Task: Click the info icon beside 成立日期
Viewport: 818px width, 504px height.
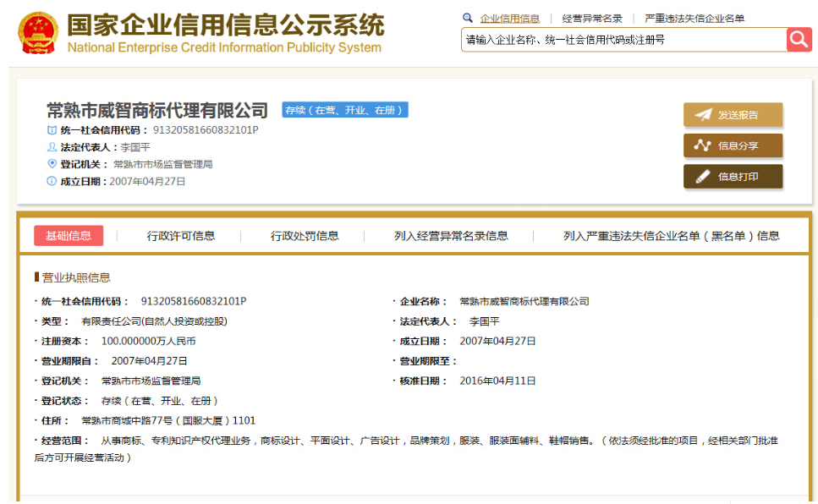Action: coord(52,181)
